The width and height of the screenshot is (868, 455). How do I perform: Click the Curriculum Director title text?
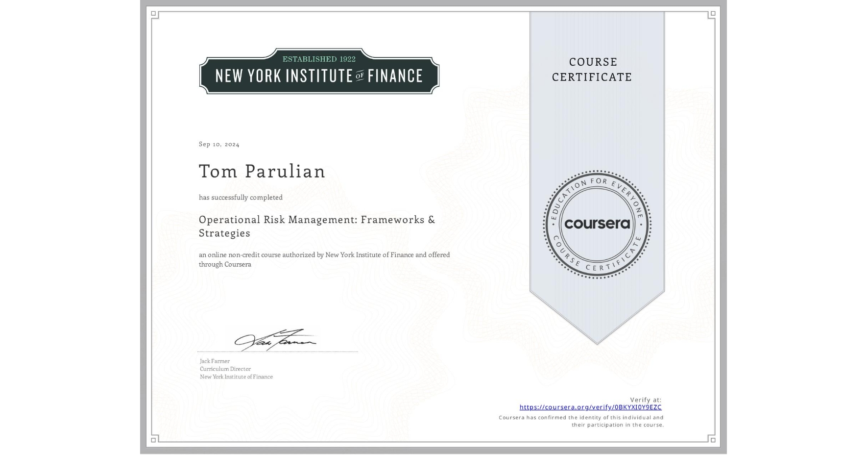click(x=224, y=369)
